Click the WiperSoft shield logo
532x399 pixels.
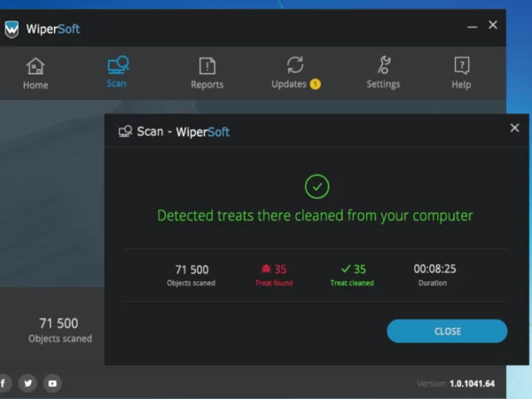coord(12,29)
